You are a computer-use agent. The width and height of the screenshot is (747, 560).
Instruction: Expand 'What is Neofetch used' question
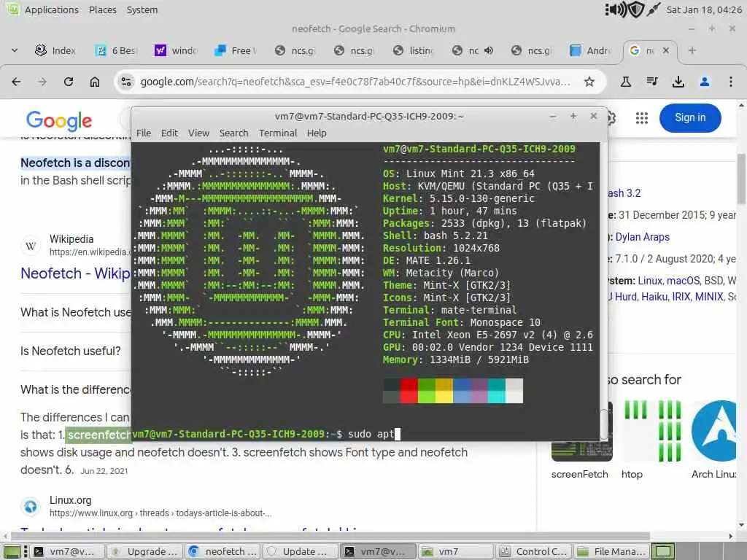click(75, 312)
